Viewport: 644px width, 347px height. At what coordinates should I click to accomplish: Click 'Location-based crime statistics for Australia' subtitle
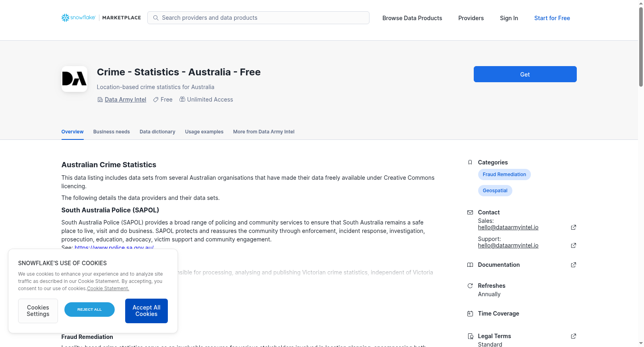coord(155,87)
